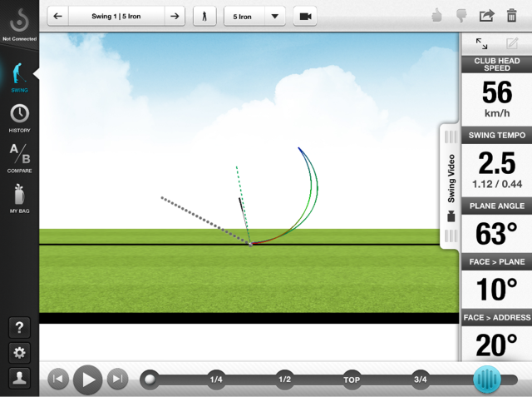
Task: Open the Swing section in sidebar
Action: [x=19, y=77]
